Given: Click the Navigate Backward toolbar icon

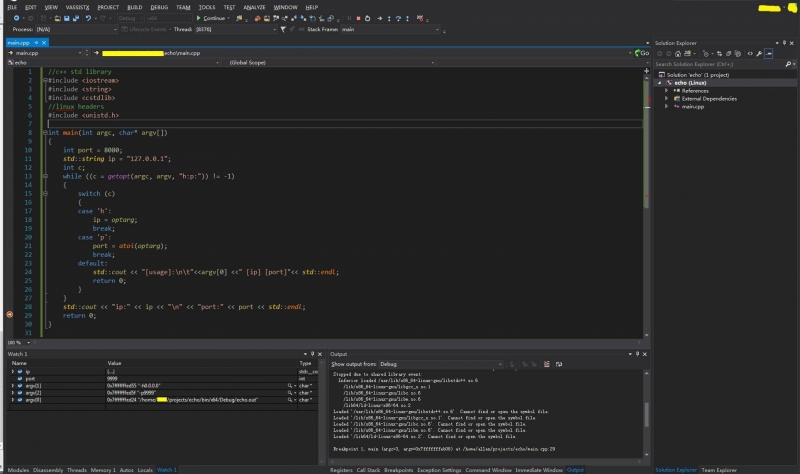Looking at the screenshot, I should click(16, 18).
